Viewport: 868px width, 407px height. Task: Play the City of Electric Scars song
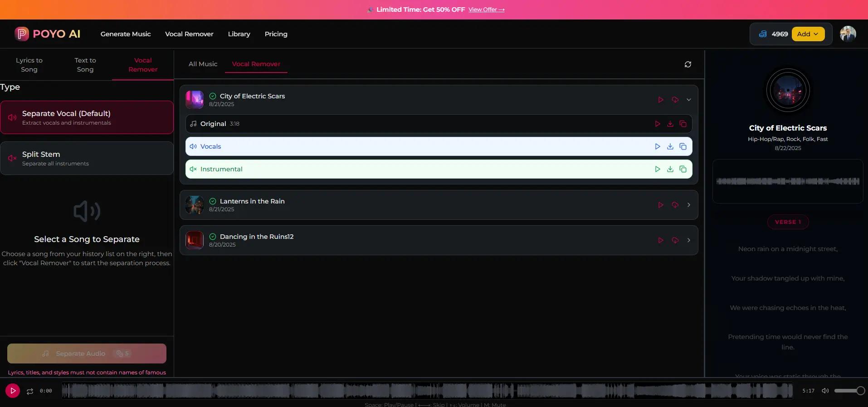coord(661,100)
